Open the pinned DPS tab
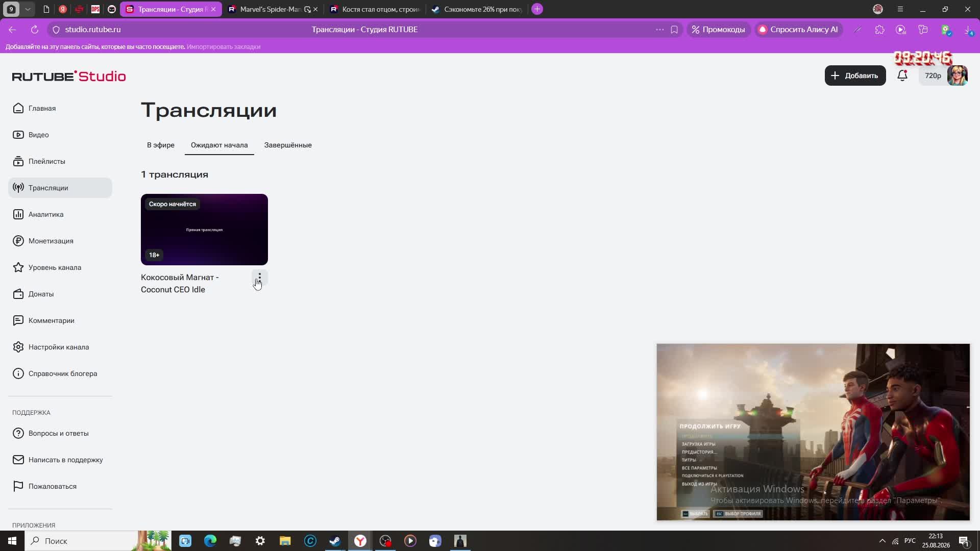 point(95,9)
